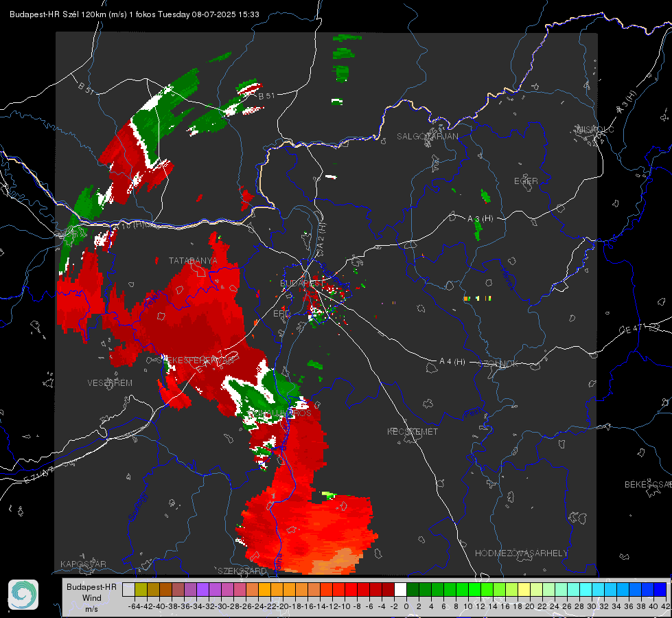Click the 42 value at scale's right end

coord(665,606)
